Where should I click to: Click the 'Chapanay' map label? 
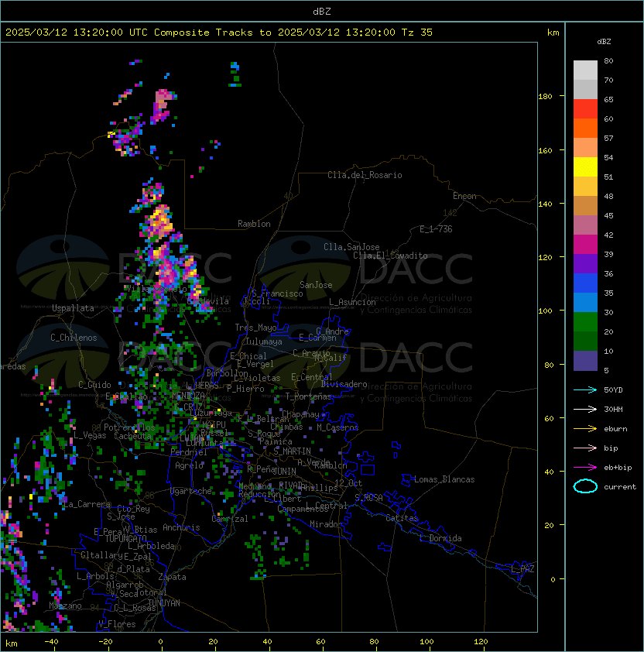click(x=300, y=414)
